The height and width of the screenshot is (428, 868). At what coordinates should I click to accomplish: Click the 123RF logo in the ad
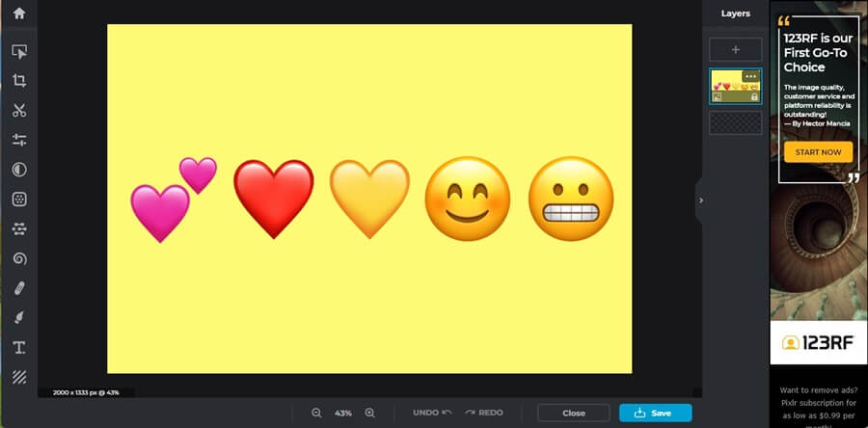[x=818, y=343]
